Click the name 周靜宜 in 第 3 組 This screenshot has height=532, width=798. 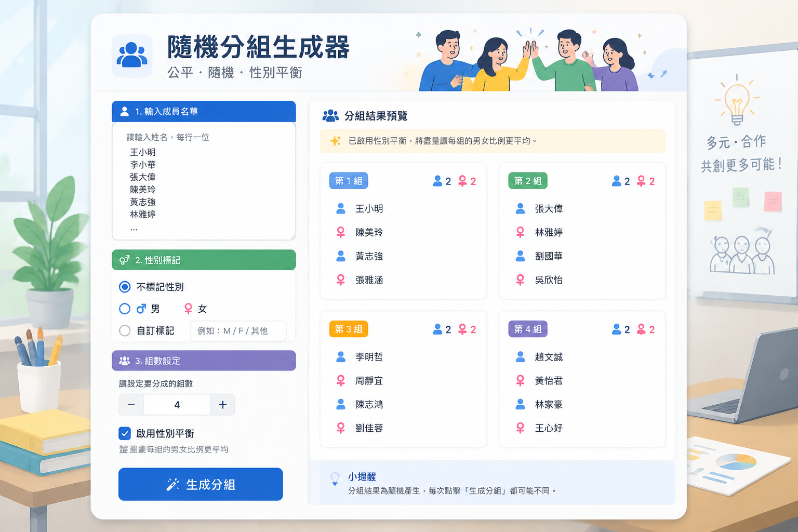(369, 381)
